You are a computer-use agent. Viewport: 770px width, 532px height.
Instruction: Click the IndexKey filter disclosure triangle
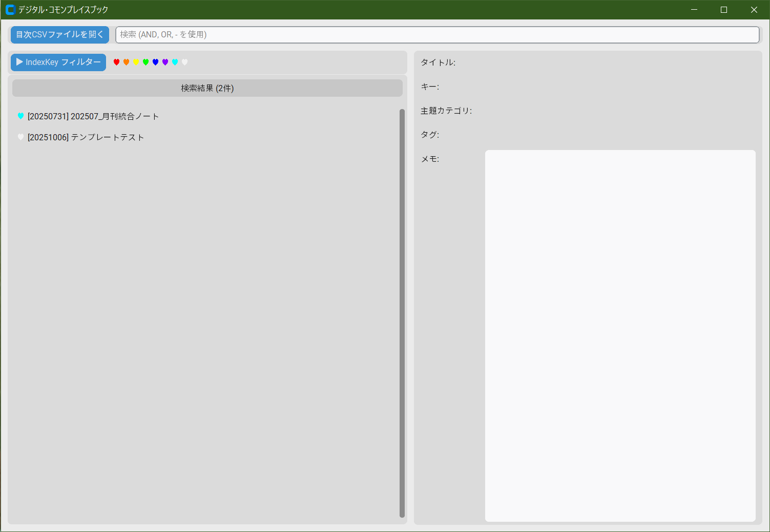[19, 62]
